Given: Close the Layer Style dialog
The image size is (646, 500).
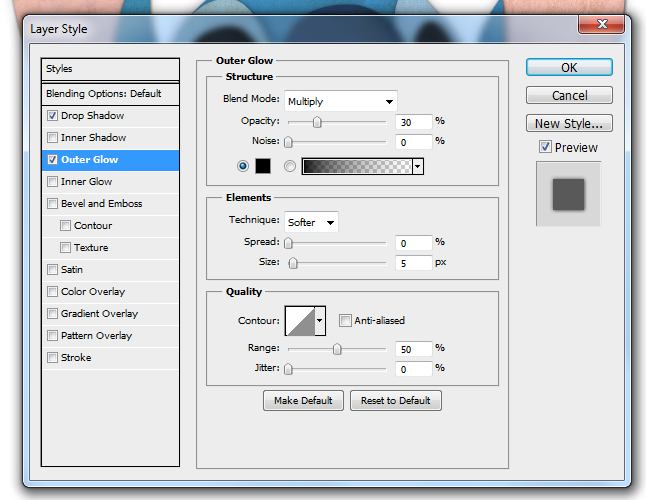Looking at the screenshot, I should pos(602,24).
